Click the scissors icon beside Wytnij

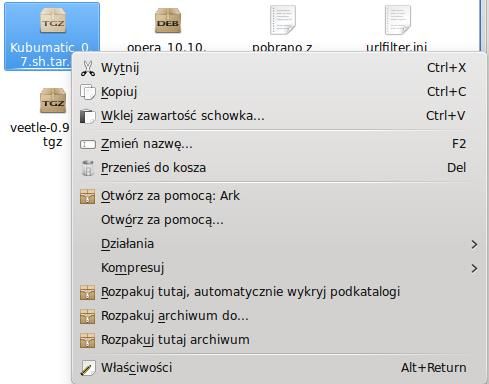coord(88,68)
